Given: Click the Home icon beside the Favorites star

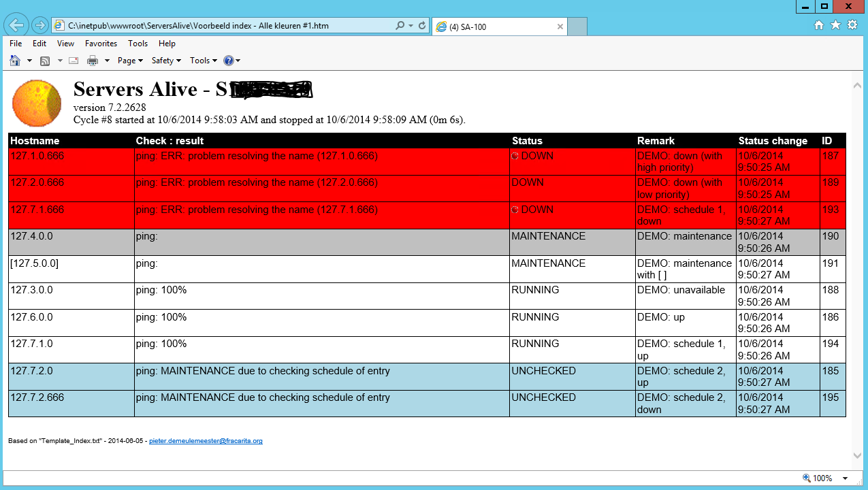Looking at the screenshot, I should click(820, 25).
